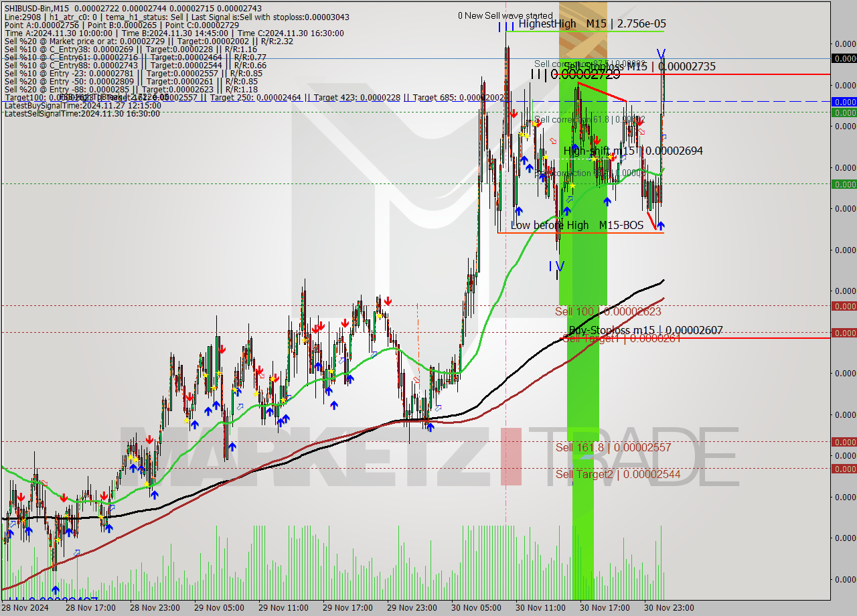Select the 'Line:2908 | h1_atr_c0' status line
The height and width of the screenshot is (616, 857).
pos(177,17)
